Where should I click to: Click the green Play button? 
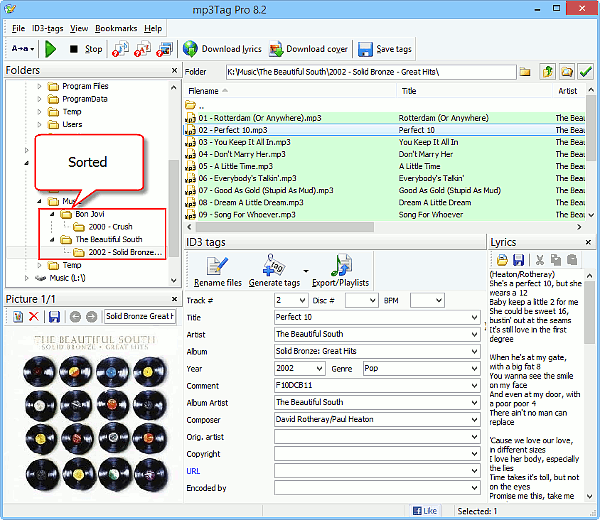click(51, 49)
